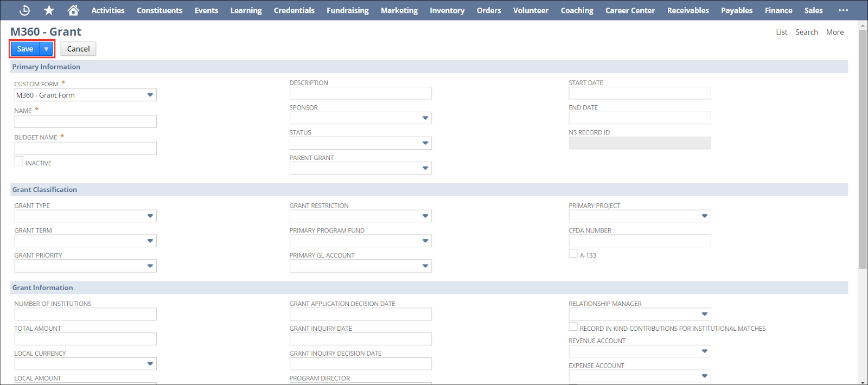868x385 pixels.
Task: Expand the Custom Form dropdown
Action: [x=150, y=95]
